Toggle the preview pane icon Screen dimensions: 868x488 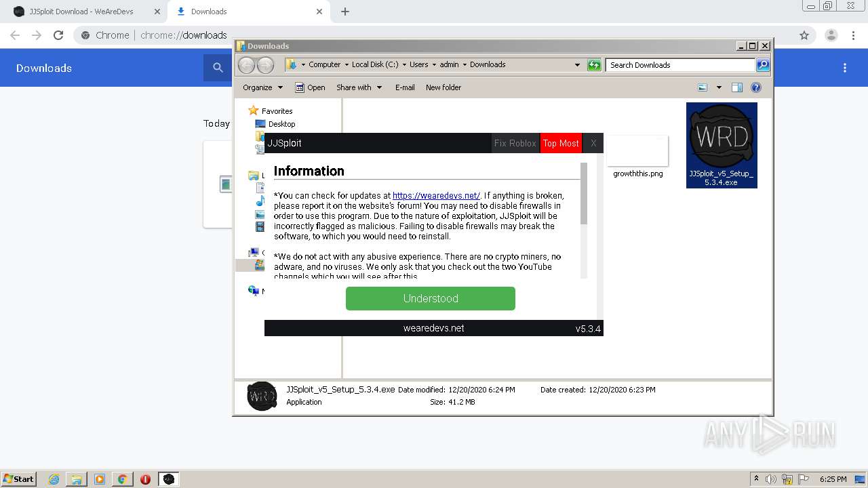tap(737, 87)
